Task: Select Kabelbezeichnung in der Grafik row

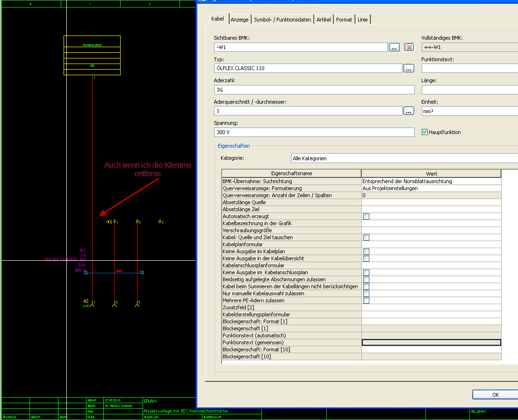Action: pos(361,223)
